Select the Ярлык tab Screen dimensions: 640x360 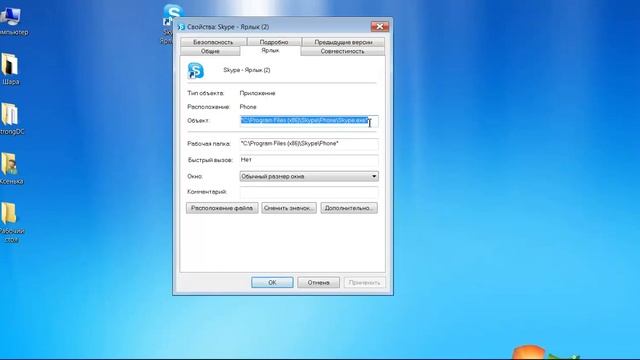[270, 51]
